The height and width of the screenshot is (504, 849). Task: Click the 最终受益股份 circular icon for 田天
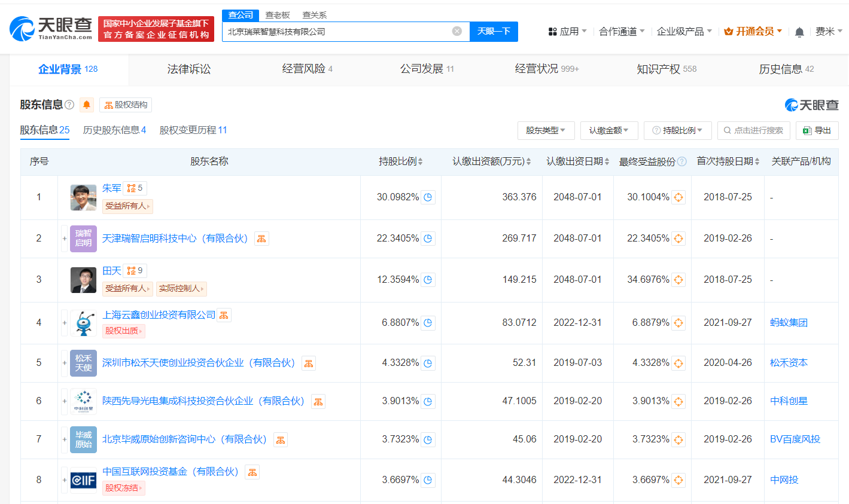click(x=678, y=279)
